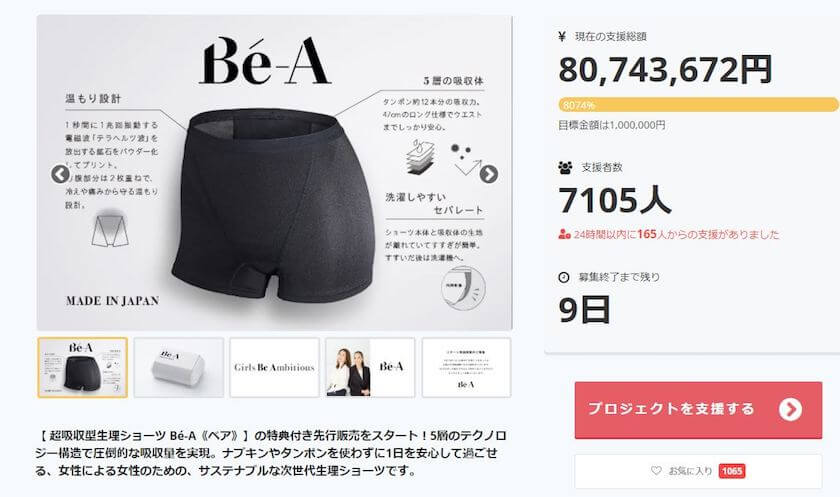Click the yellow 8074% funding progress bar

[698, 104]
